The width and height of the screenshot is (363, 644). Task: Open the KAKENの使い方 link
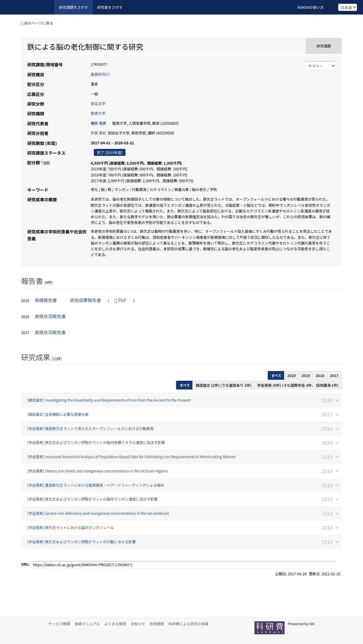tap(310, 7)
